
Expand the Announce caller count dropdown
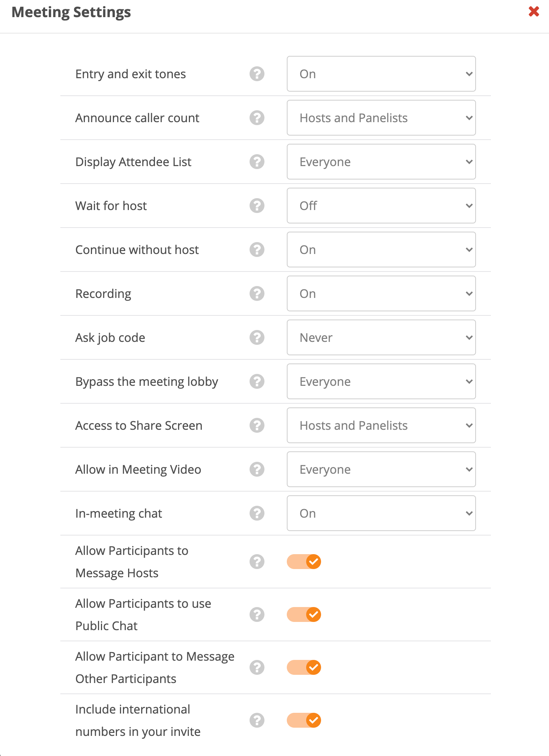[381, 118]
